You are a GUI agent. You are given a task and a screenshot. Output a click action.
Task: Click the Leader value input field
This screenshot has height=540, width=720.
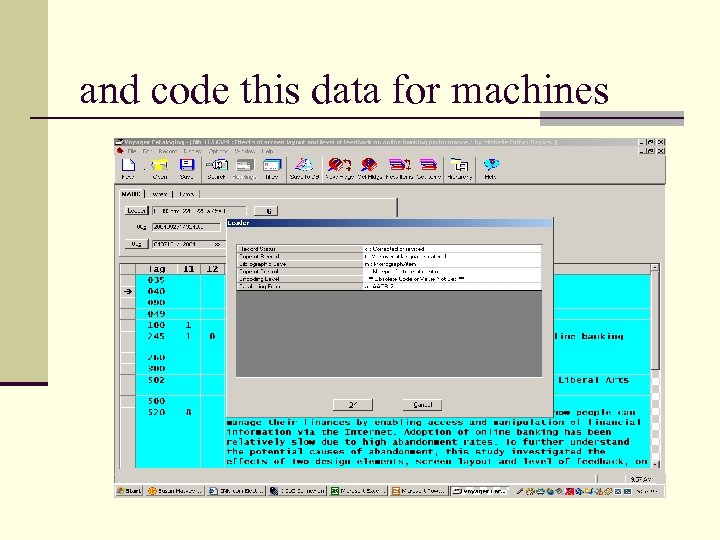click(199, 211)
